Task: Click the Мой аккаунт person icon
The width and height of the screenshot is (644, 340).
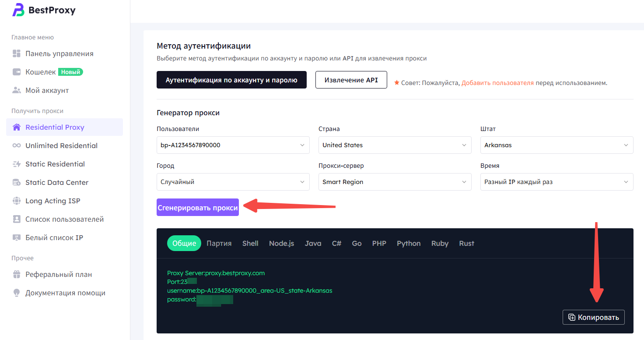Action: (x=17, y=90)
